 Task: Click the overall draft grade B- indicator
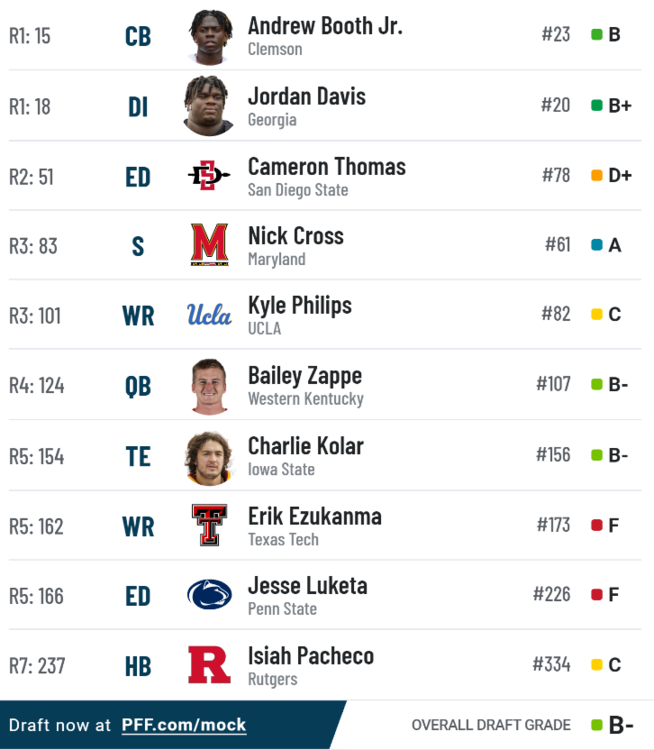(612, 725)
